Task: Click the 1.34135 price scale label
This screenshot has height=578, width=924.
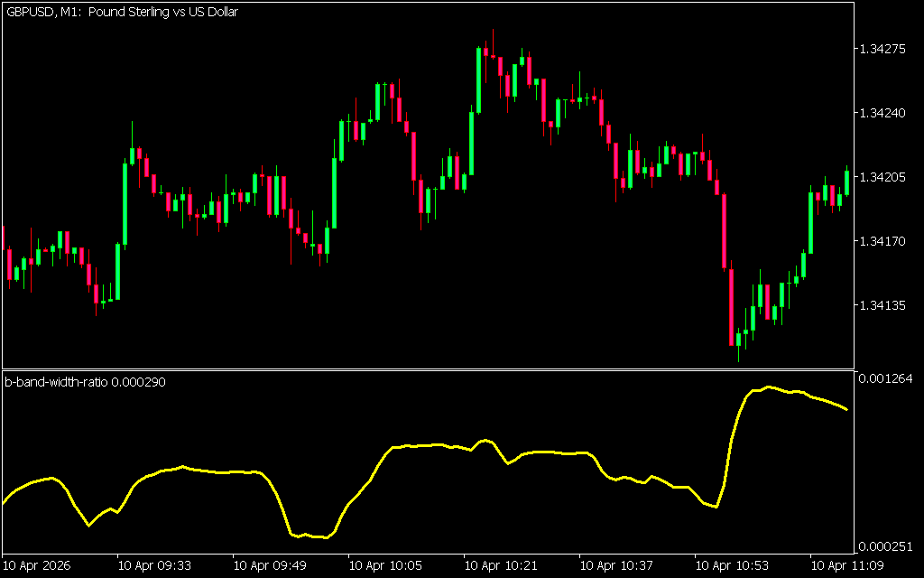Action: [x=880, y=305]
